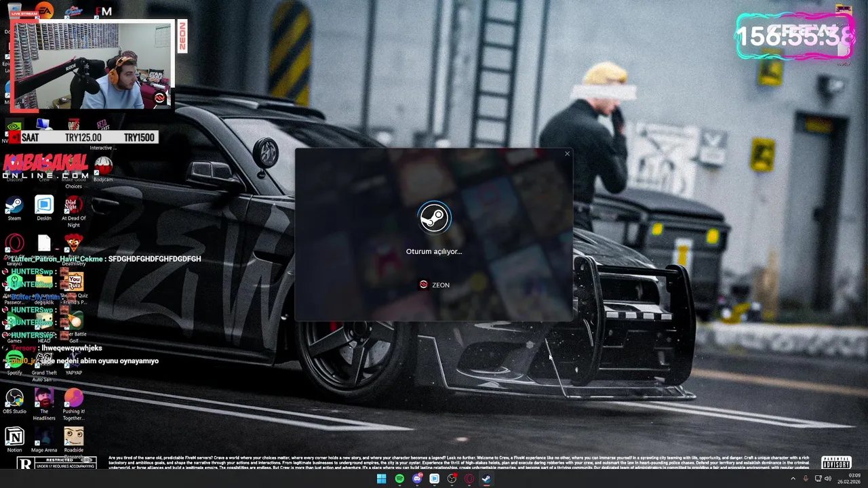Open the network tray icon
Viewport: 868px width, 488px height.
click(x=818, y=479)
